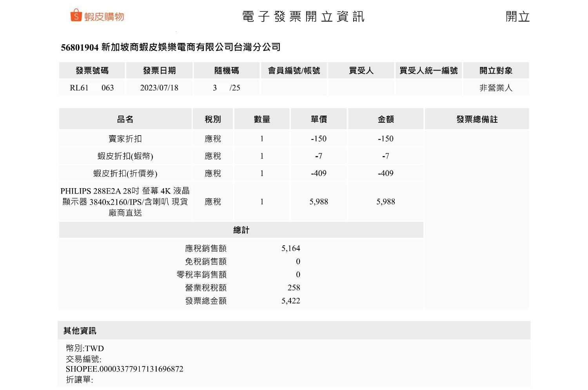Click the invoice date 2023/07/18
Image resolution: width=588 pixels, height=390 pixels.
(159, 88)
